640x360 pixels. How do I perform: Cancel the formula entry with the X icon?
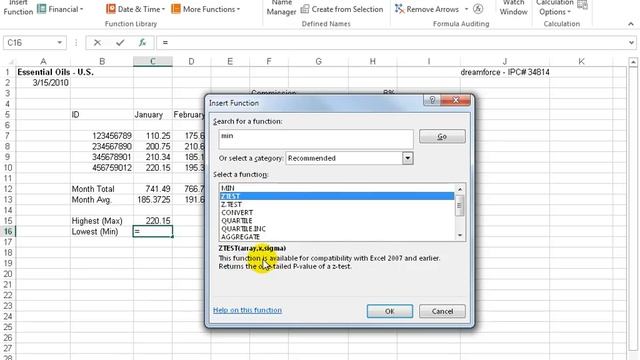click(97, 42)
